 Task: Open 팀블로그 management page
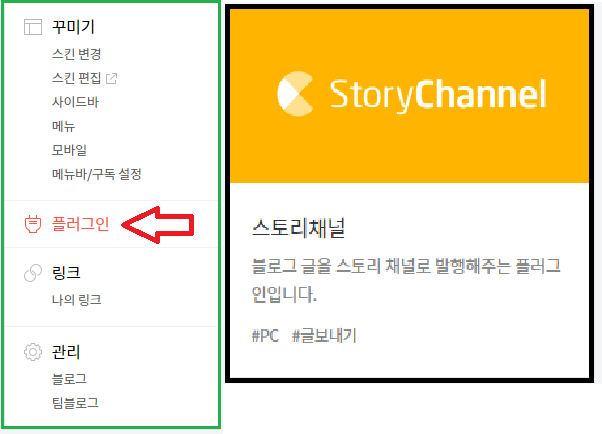coord(75,403)
